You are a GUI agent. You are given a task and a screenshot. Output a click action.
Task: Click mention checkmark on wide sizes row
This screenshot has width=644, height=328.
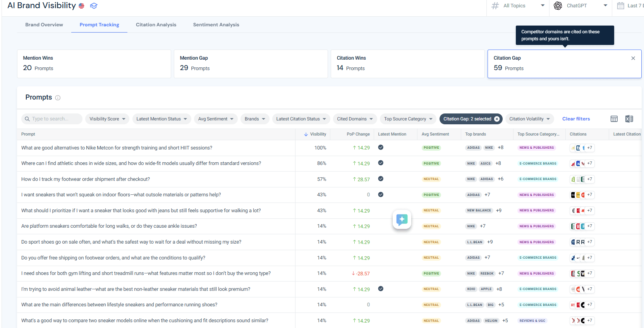381,163
